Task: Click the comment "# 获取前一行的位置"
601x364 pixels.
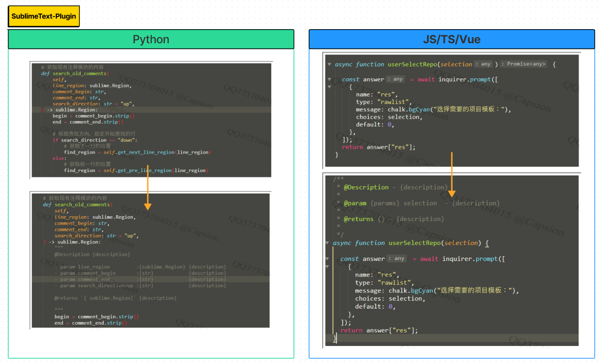Action: tap(87, 164)
